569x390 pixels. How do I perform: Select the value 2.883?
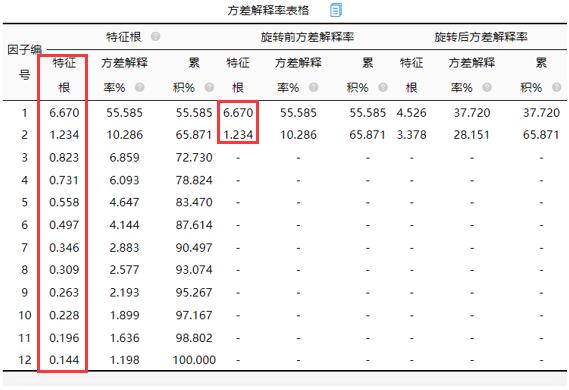(x=124, y=247)
